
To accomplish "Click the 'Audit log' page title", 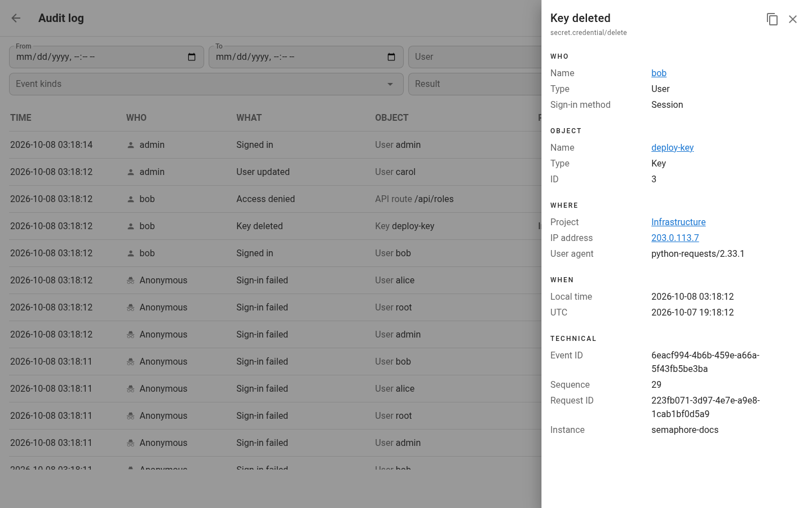I will click(61, 18).
